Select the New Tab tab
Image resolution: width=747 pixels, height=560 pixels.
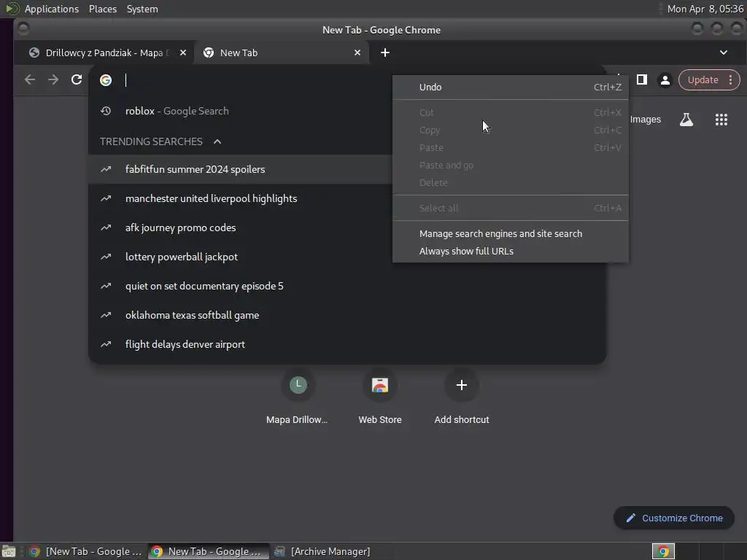[281, 52]
